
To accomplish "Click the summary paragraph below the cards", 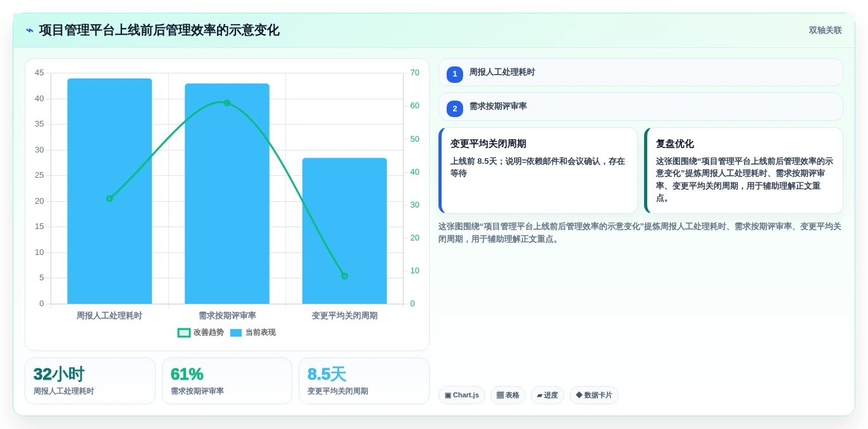I will click(640, 233).
